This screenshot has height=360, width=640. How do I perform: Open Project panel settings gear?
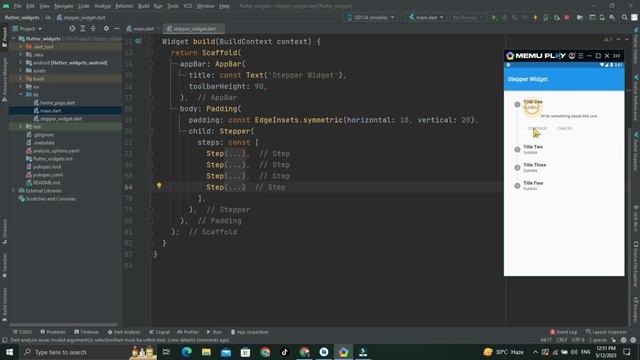pos(106,29)
